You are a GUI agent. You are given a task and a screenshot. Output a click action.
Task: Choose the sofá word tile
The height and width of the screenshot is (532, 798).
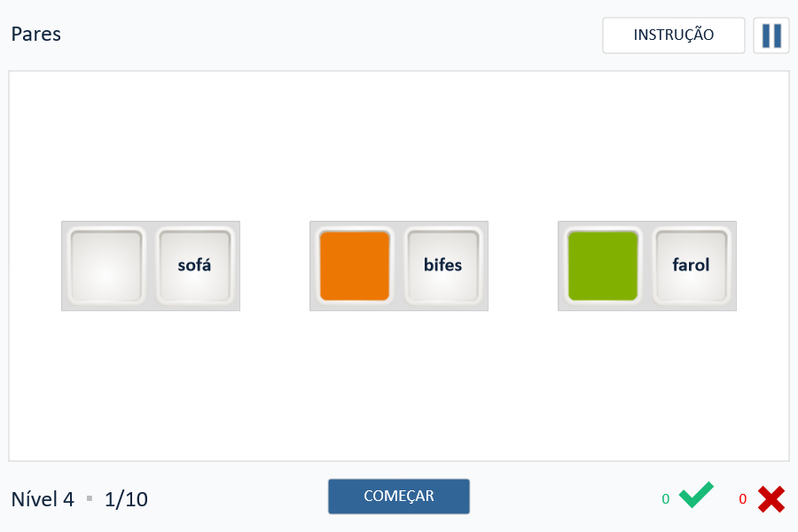[x=194, y=265]
